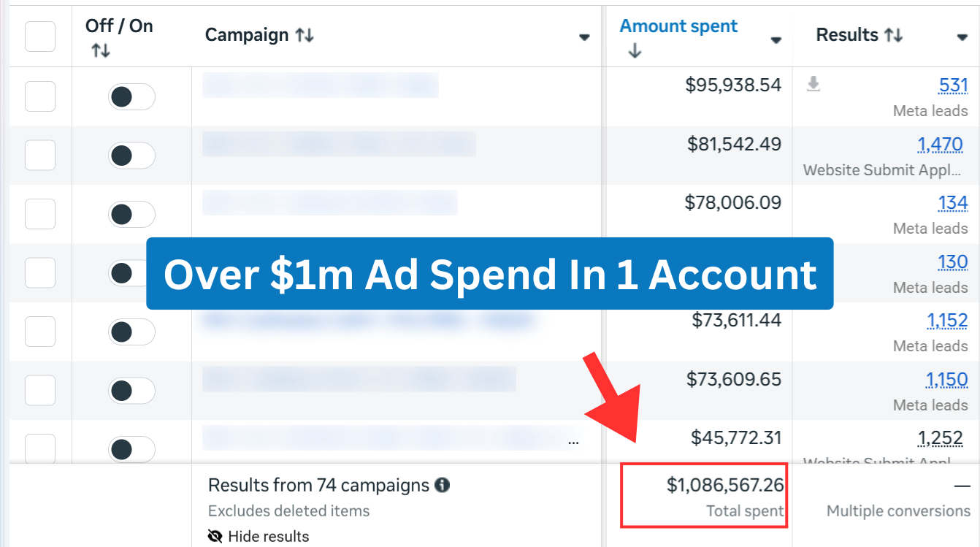Toggle the campaign spending $81,542.49
980x547 pixels.
[131, 156]
